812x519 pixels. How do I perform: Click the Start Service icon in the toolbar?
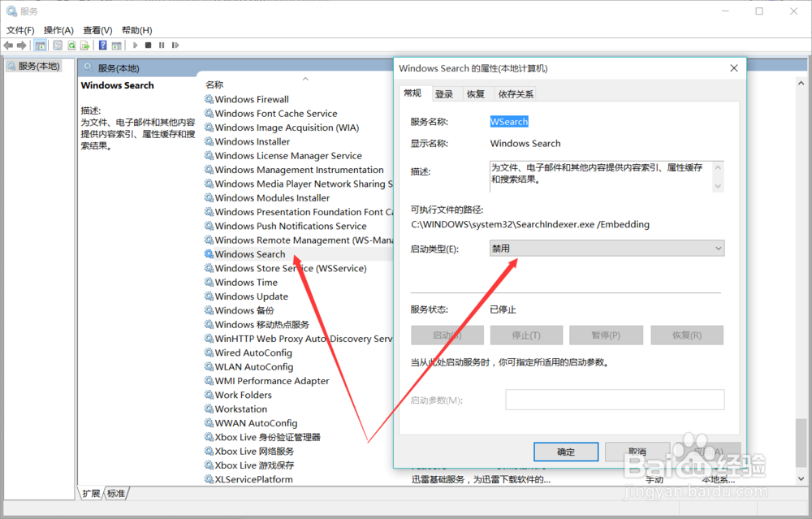[135, 45]
